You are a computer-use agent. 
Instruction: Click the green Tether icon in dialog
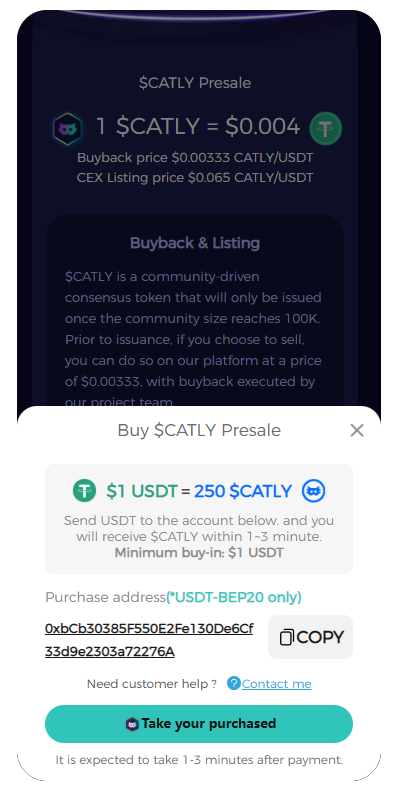coord(84,491)
